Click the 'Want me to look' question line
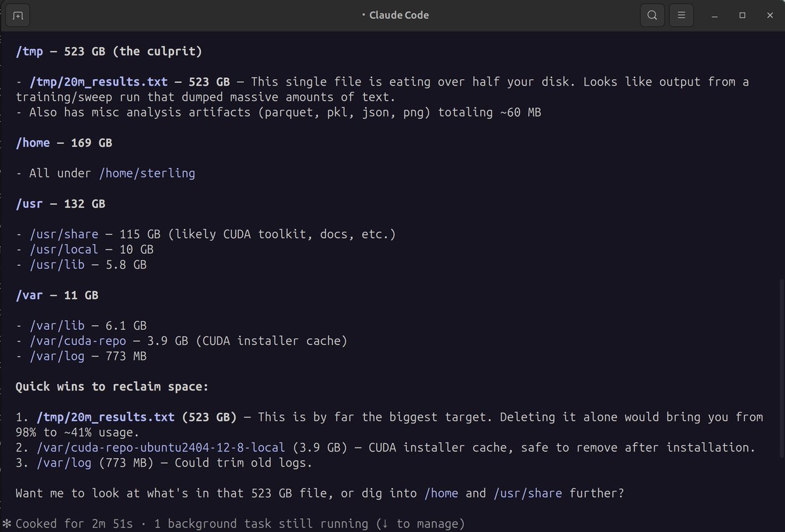This screenshot has width=785, height=532. pos(320,493)
